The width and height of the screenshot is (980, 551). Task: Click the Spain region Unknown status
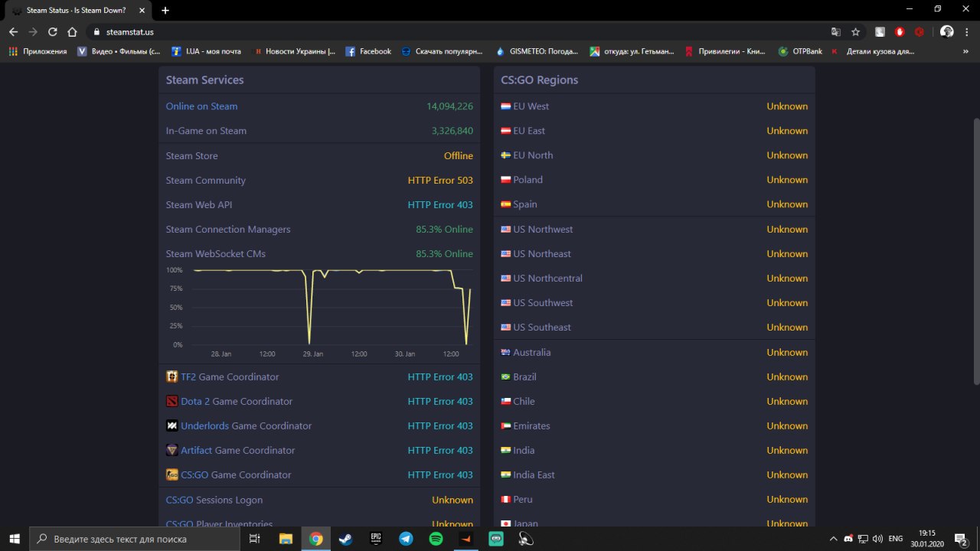click(x=787, y=204)
